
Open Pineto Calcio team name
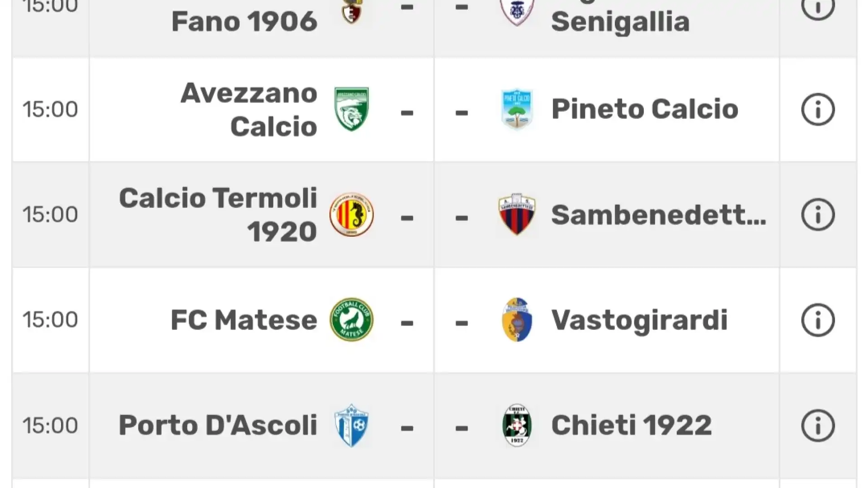(645, 109)
